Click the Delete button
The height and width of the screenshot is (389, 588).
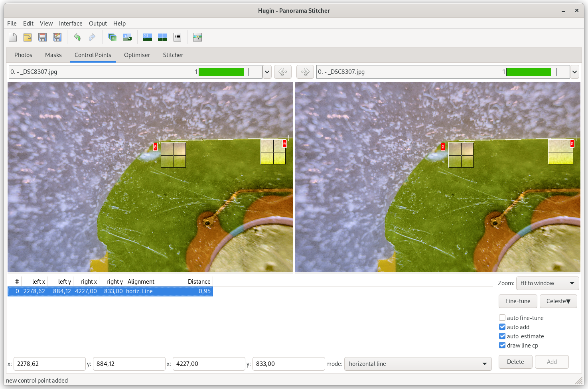[515, 362]
